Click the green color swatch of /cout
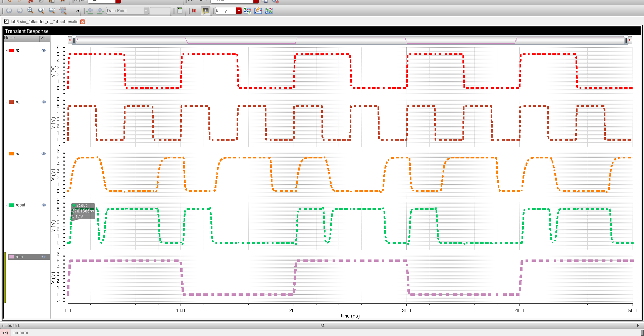Viewport: 644px width, 336px height. pyautogui.click(x=11, y=205)
